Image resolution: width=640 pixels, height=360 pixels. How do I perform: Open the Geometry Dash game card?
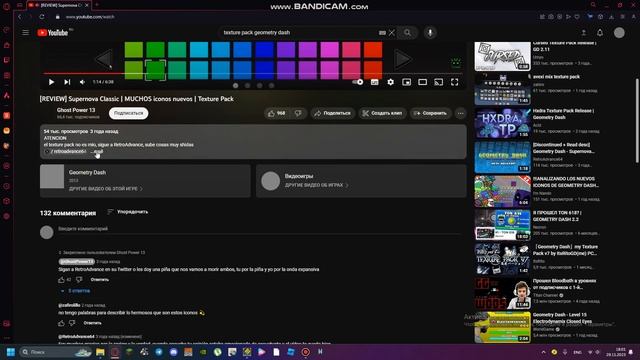[x=145, y=181]
